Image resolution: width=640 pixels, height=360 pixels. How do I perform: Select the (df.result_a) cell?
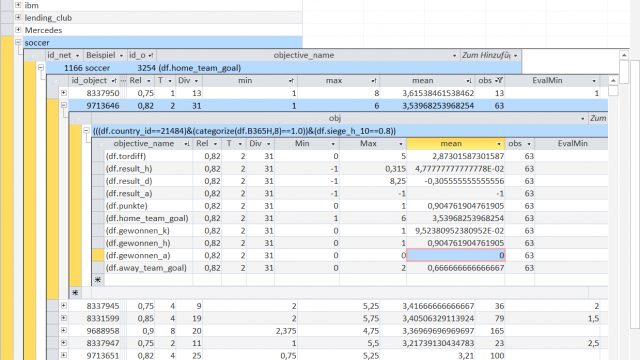pyautogui.click(x=148, y=193)
